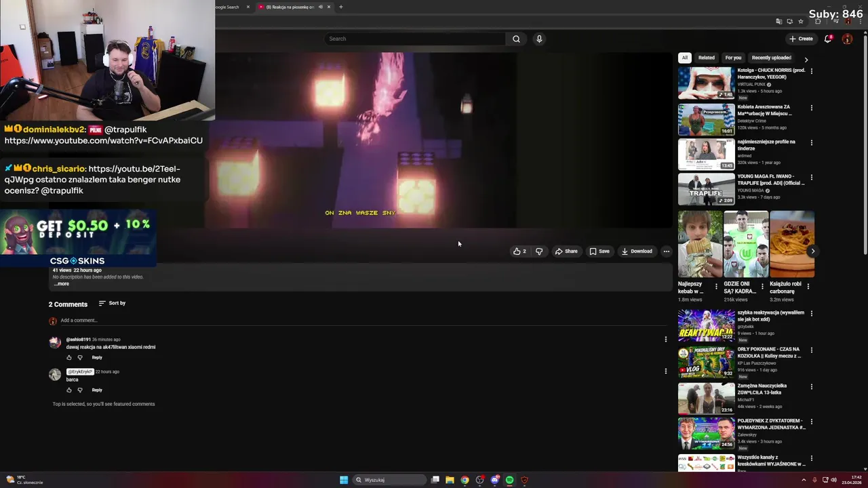Open OBS Studio from the taskbar
Image resolution: width=868 pixels, height=488 pixels.
480,480
